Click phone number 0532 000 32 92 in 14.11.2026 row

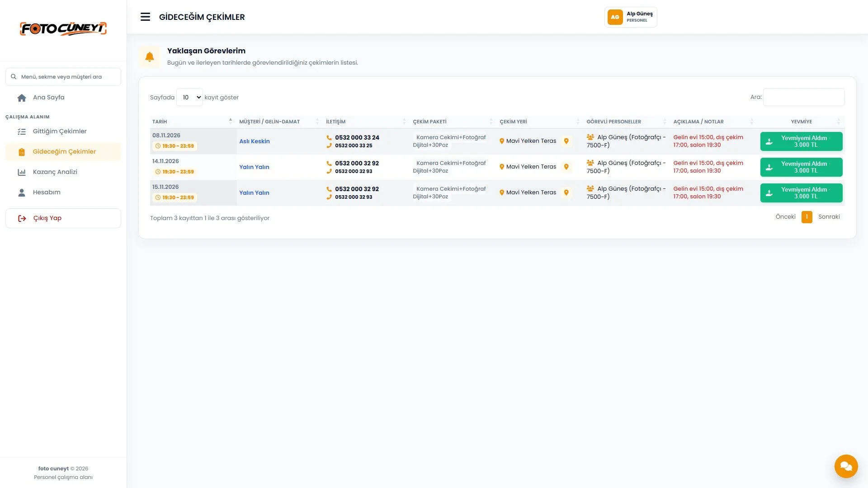click(x=357, y=163)
